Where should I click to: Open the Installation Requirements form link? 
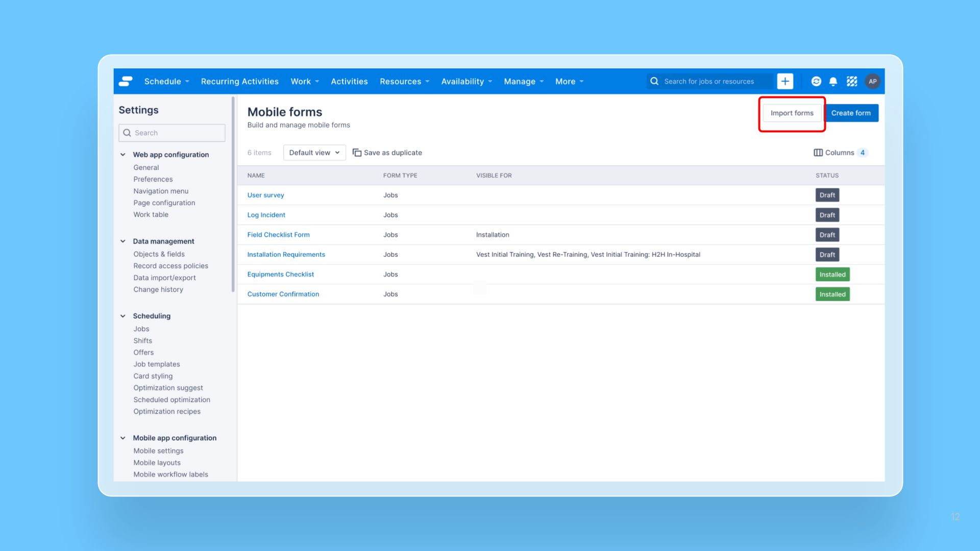click(286, 255)
